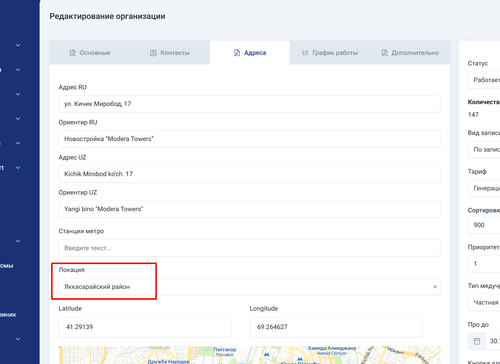Screen dimensions: 500x364
Task: Click the Дополнительно tab icon
Action: 384,53
